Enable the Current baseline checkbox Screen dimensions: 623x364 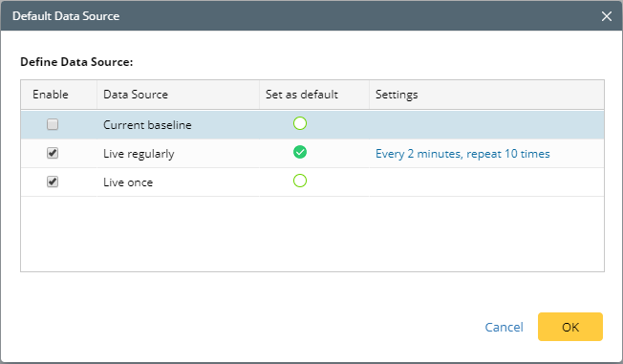[53, 124]
